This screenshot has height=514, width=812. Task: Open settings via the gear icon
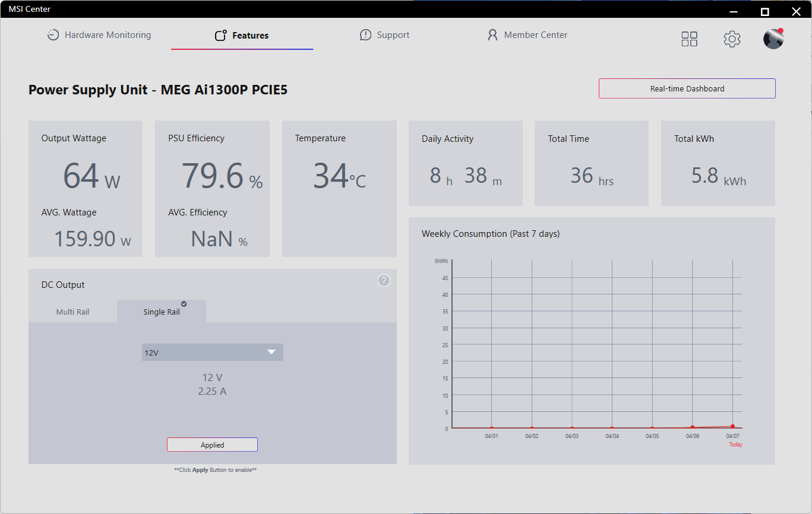coord(732,39)
